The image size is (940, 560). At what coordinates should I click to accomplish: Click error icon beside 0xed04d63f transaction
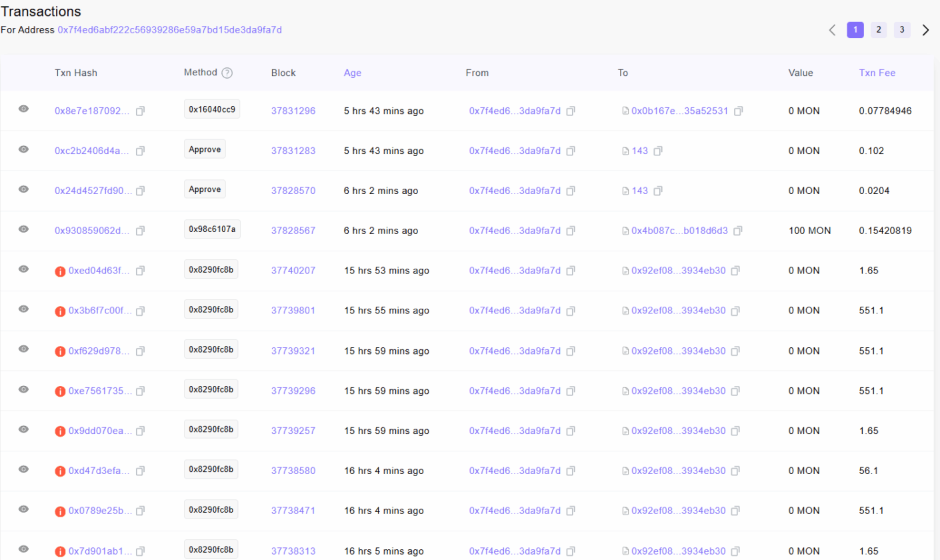click(60, 271)
